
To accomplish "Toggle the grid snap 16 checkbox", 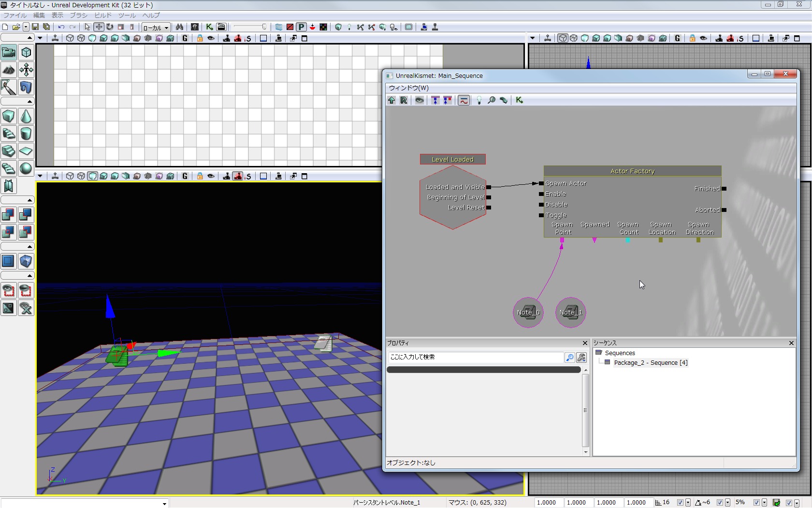I will (680, 503).
